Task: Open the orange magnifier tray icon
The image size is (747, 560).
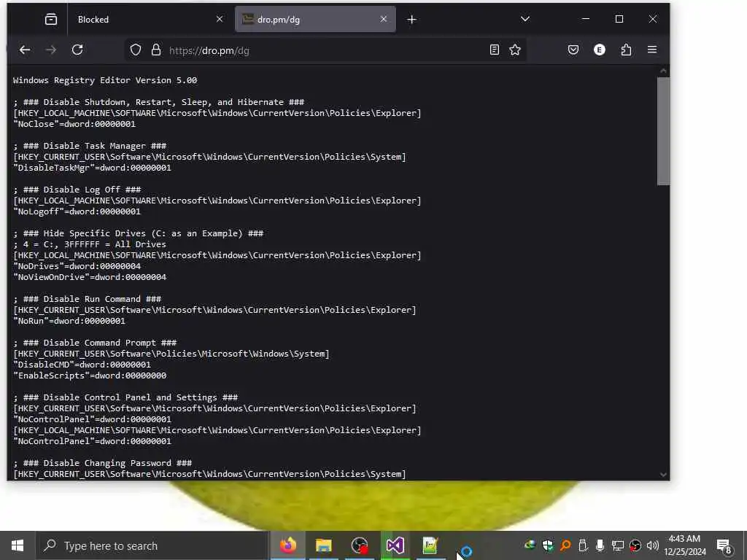Action: point(565,545)
